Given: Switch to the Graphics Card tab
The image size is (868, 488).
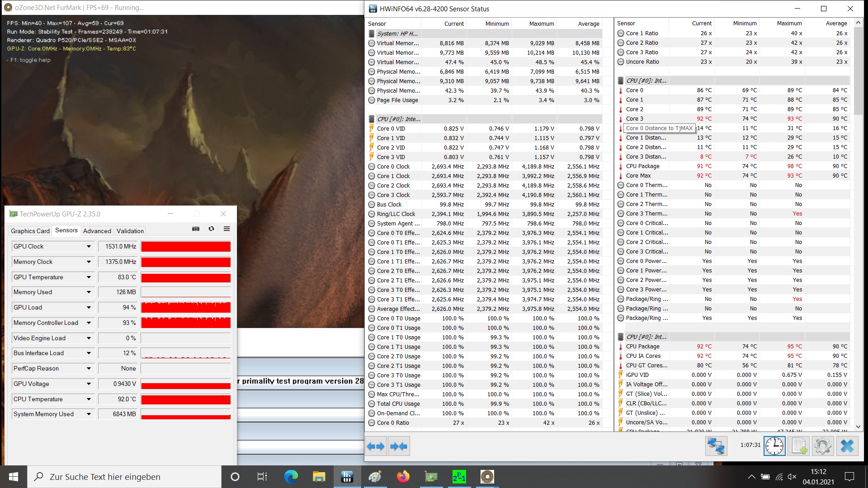Looking at the screenshot, I should [x=30, y=231].
